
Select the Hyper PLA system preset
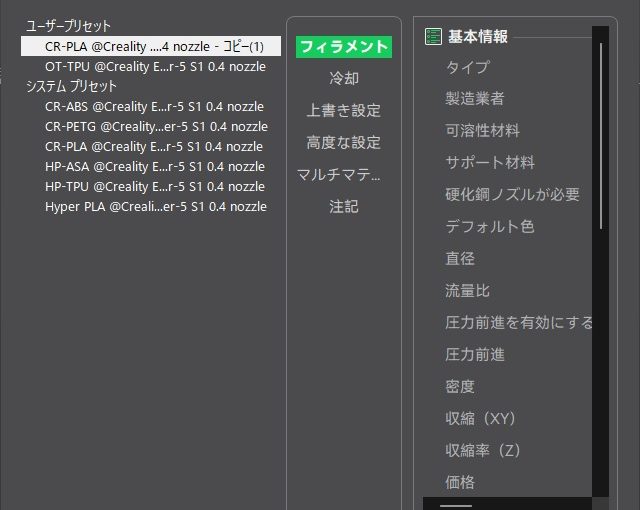(x=156, y=206)
